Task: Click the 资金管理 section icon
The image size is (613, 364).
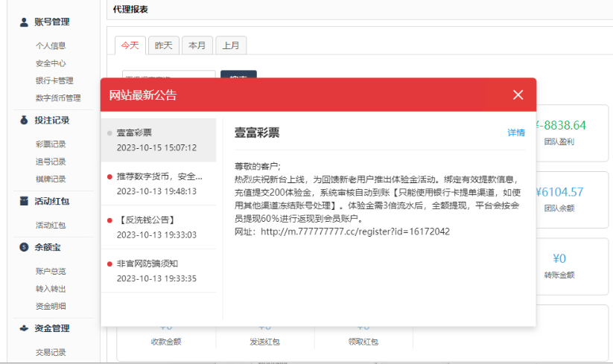Action: [23, 328]
